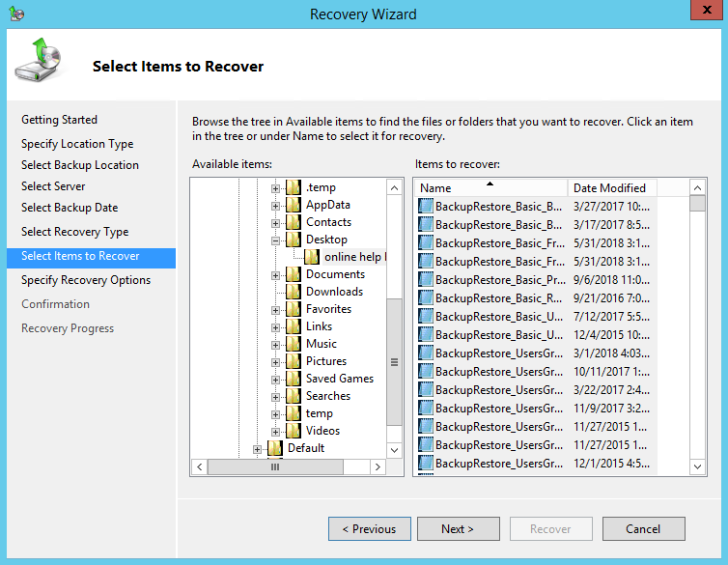Go to Select Backup Date step
The width and height of the screenshot is (728, 565).
(x=70, y=208)
